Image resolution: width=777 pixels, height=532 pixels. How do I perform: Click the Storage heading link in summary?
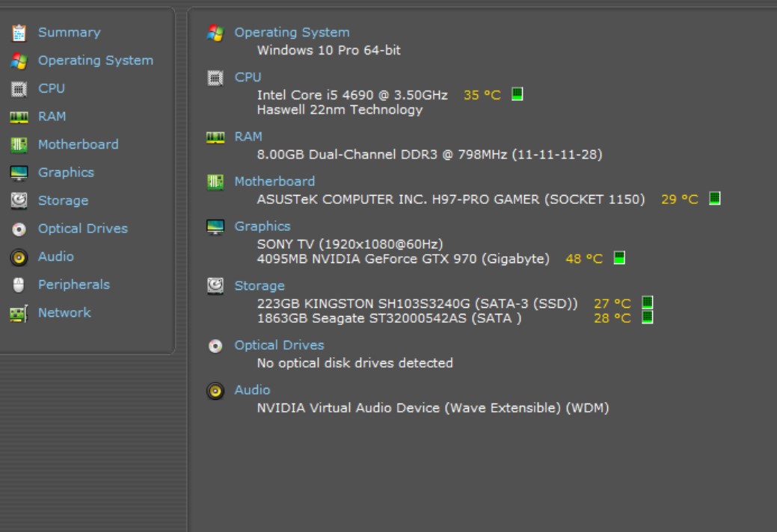coord(259,286)
